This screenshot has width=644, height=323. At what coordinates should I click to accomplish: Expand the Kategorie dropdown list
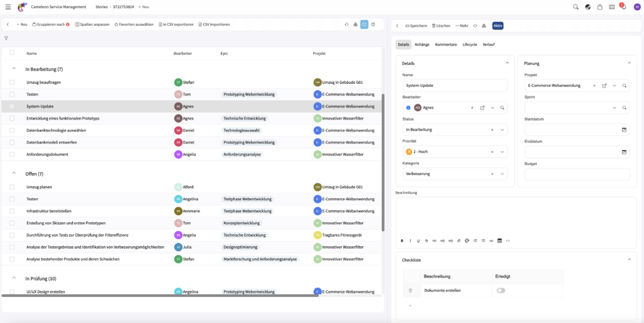pos(502,174)
